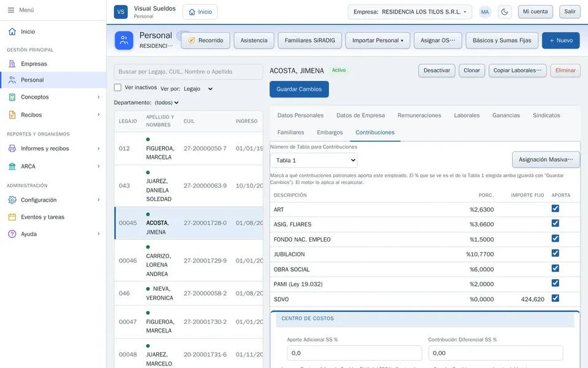The width and height of the screenshot is (588, 368).
Task: Open the Importar Personal dropdown button
Action: pyautogui.click(x=378, y=40)
